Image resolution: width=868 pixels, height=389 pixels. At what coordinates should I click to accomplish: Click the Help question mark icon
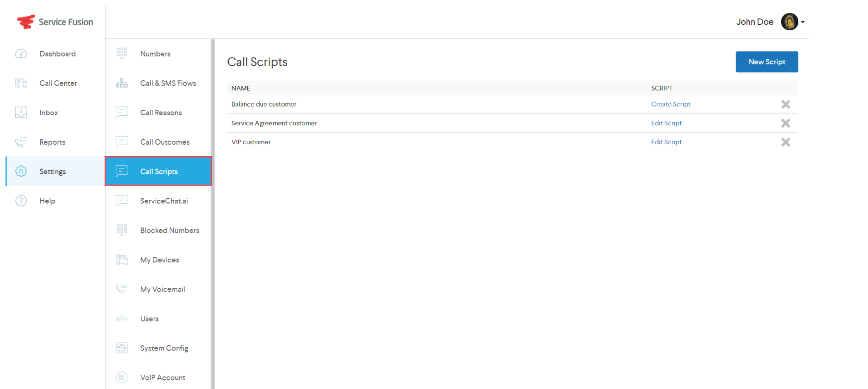click(21, 201)
